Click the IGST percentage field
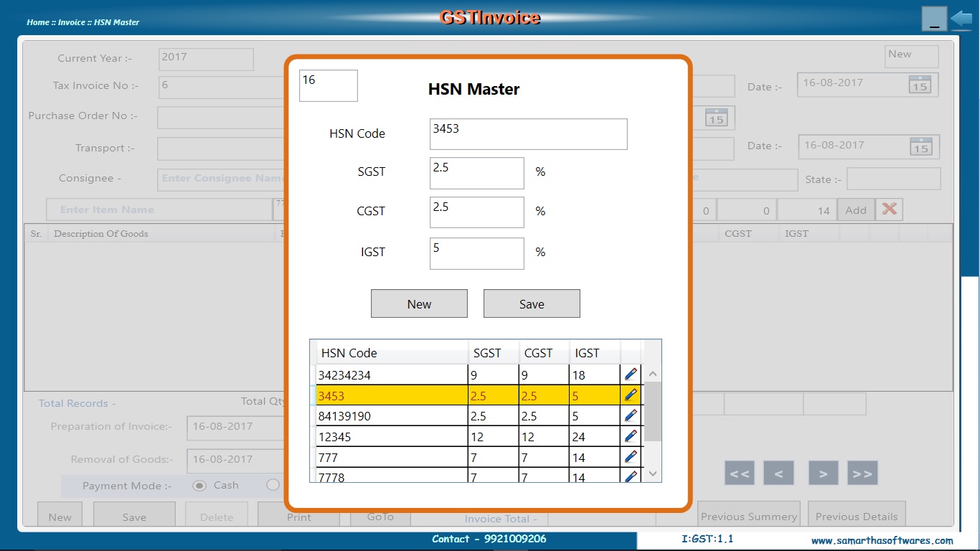Viewport: 980px width, 551px height. point(477,253)
